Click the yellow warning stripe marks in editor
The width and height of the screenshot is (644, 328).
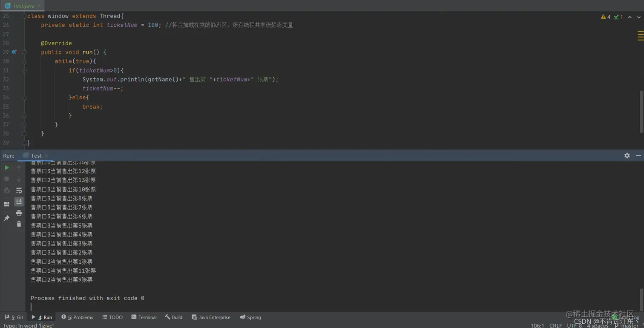click(x=640, y=36)
